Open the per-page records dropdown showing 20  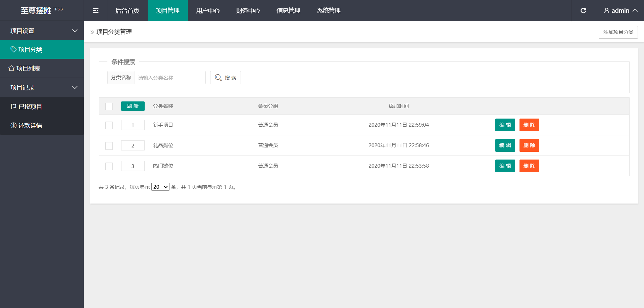click(x=160, y=187)
